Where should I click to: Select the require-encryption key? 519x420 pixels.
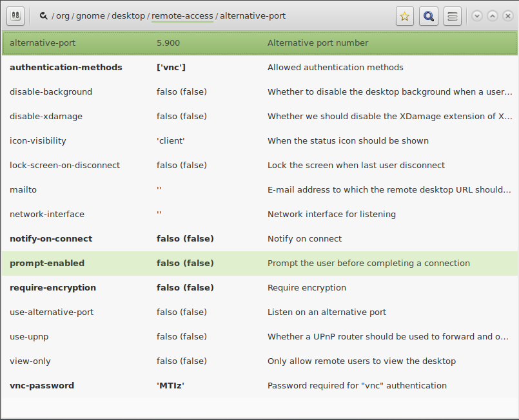(x=259, y=288)
